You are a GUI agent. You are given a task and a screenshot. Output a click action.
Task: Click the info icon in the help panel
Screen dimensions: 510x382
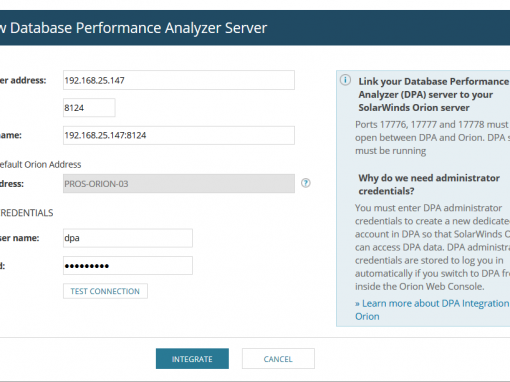[345, 80]
